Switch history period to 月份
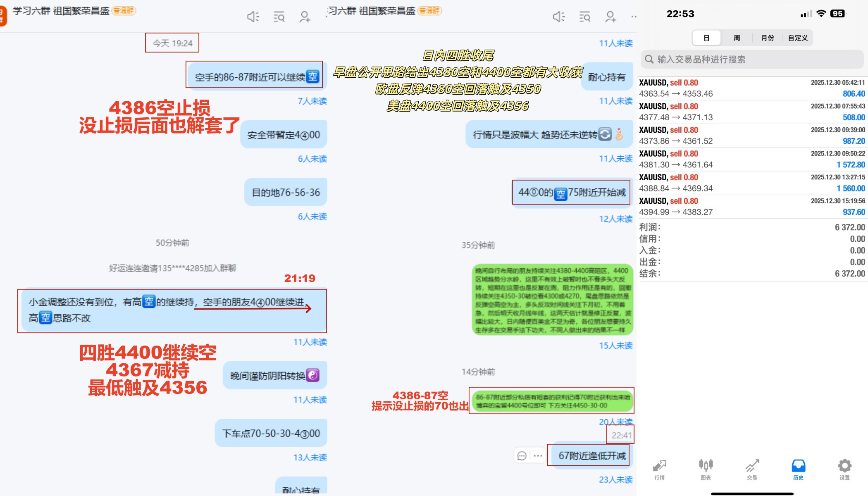This screenshot has height=496, width=868. [768, 38]
